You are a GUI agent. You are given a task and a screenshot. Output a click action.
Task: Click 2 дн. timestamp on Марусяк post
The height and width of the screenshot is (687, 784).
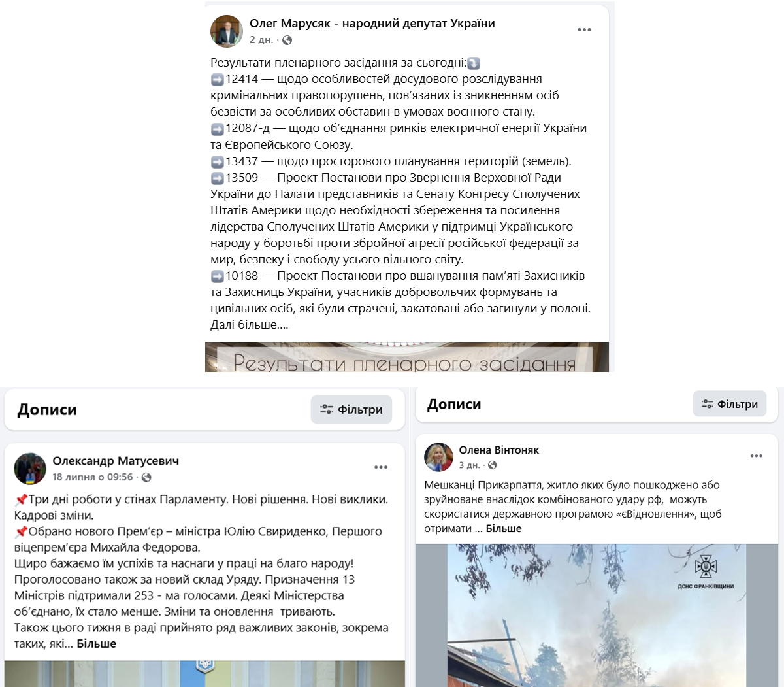tap(261, 40)
